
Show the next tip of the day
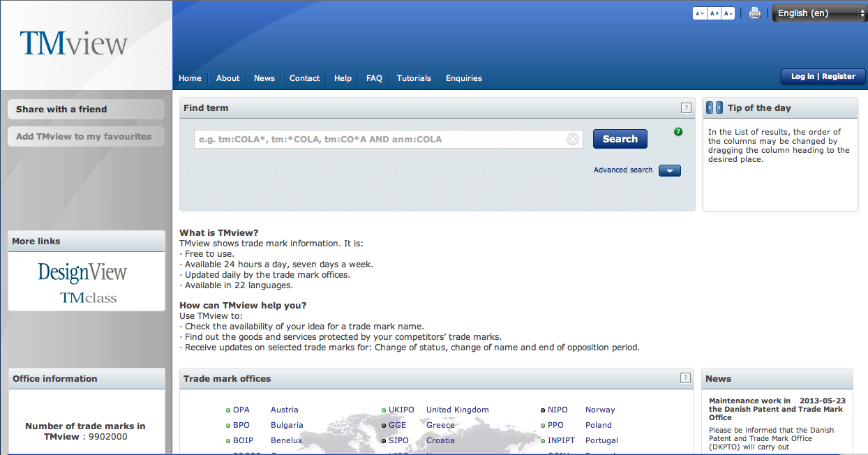click(719, 107)
